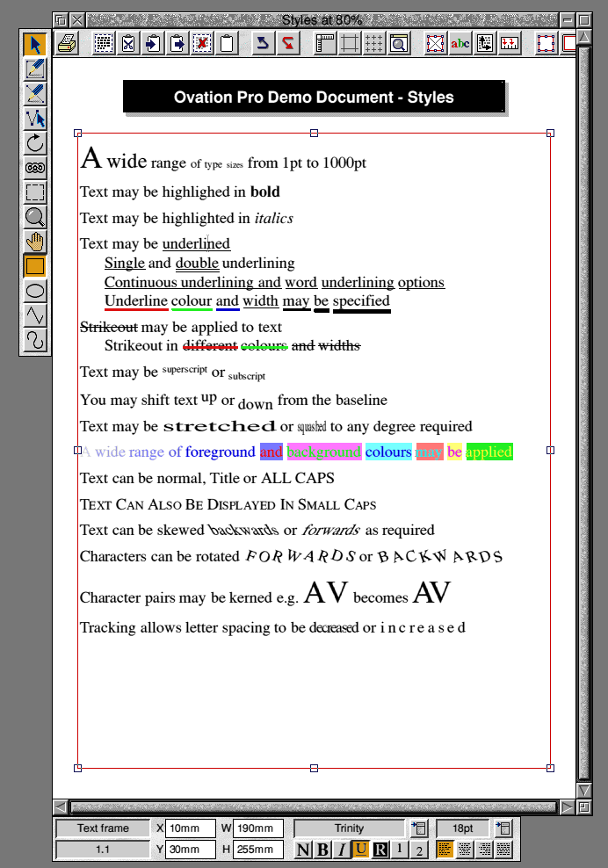The width and height of the screenshot is (608, 868).
Task: Click the zoom window magnifier icon
Action: [399, 43]
